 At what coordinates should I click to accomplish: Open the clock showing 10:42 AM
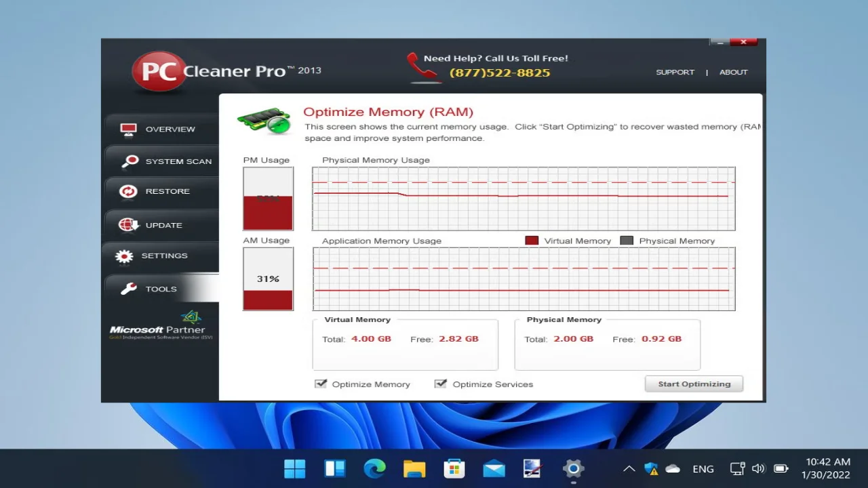[x=825, y=468]
